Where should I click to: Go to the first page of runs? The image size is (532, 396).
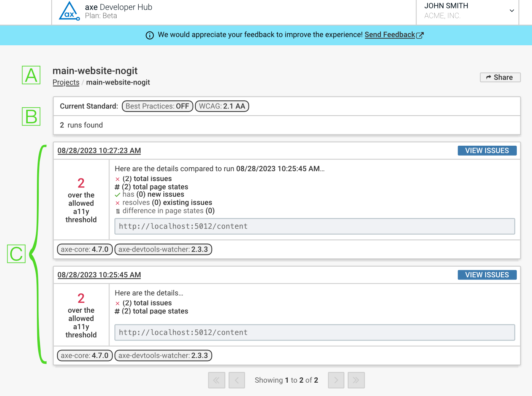coord(217,380)
